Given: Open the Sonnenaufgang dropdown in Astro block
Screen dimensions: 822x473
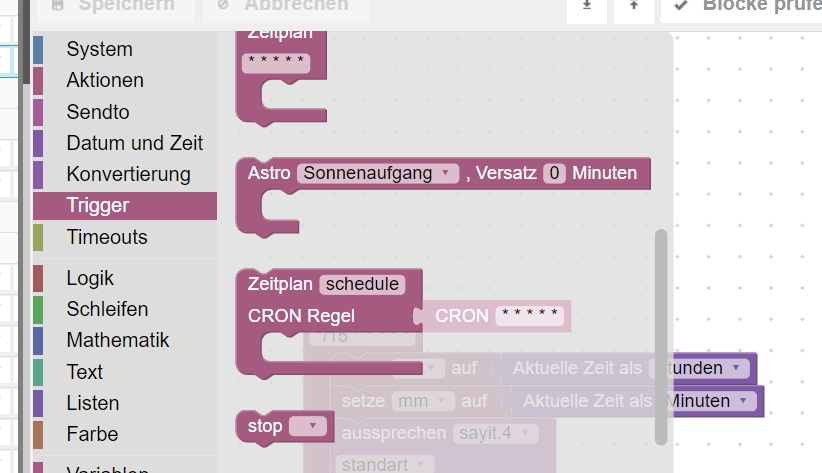Looking at the screenshot, I should pyautogui.click(x=378, y=173).
